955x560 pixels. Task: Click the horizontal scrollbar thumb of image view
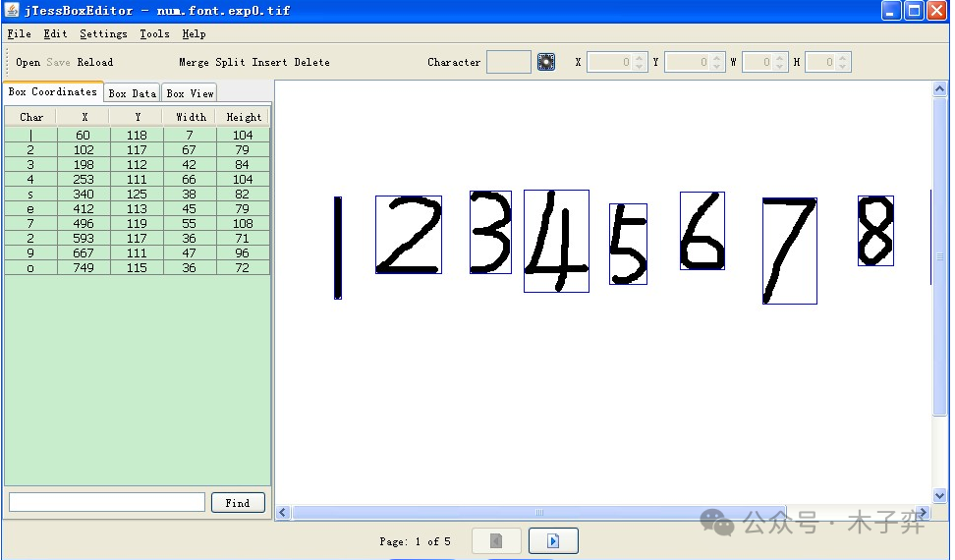coord(538,512)
